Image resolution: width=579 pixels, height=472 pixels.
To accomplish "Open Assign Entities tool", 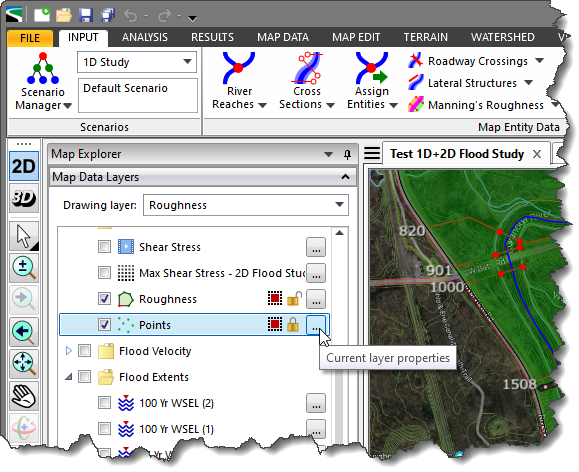I will click(x=372, y=81).
